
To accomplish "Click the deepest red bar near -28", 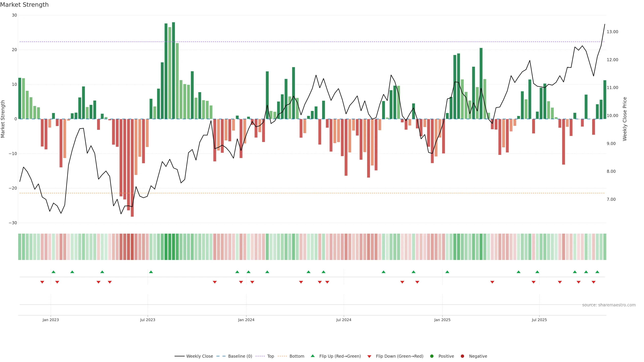I will tap(132, 167).
